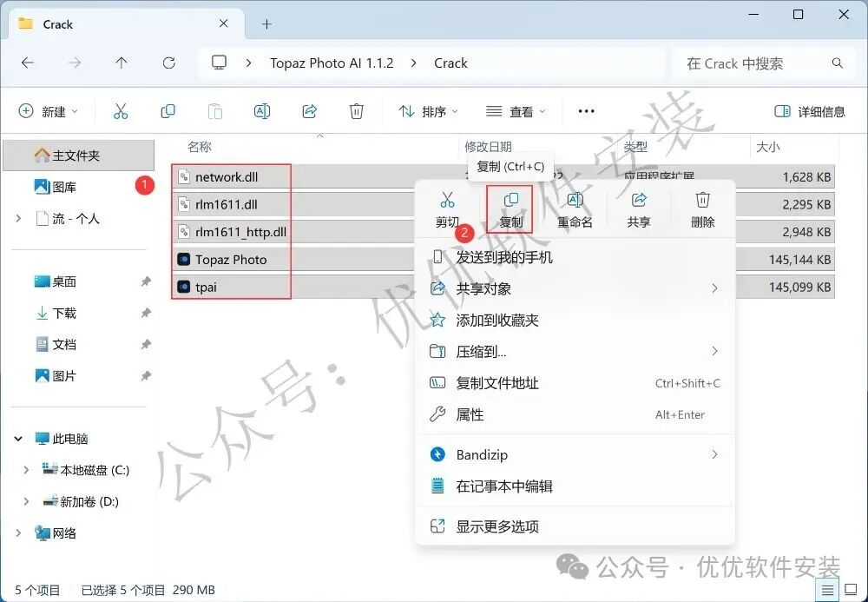Choose 重命名 in the context menu
The width and height of the screenshot is (868, 602).
coord(575,209)
